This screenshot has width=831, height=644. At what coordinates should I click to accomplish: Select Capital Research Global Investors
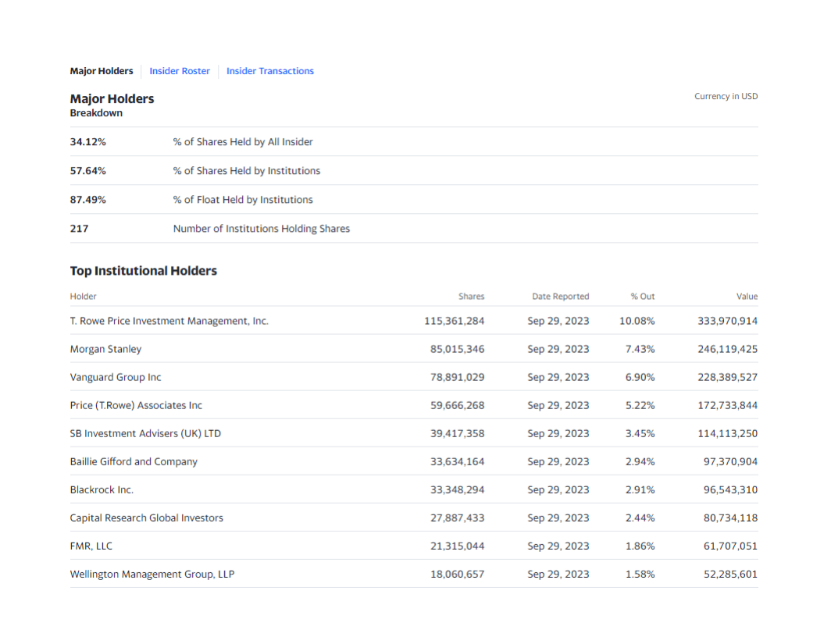(146, 518)
